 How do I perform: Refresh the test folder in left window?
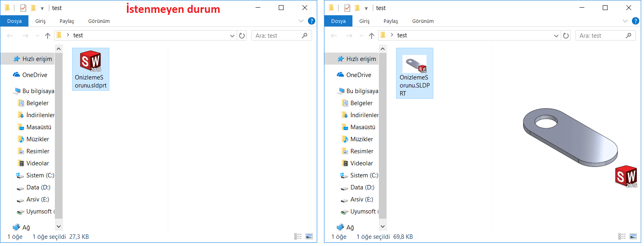point(242,36)
